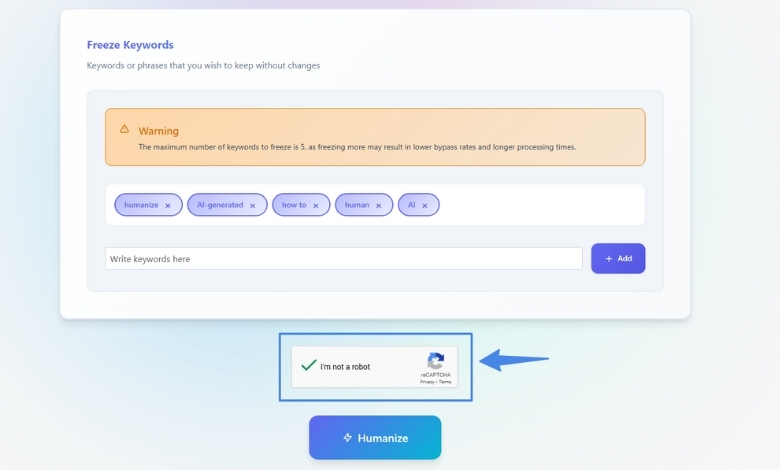Delete the "how to" keyword chip
This screenshot has height=470, width=780.
tap(315, 205)
